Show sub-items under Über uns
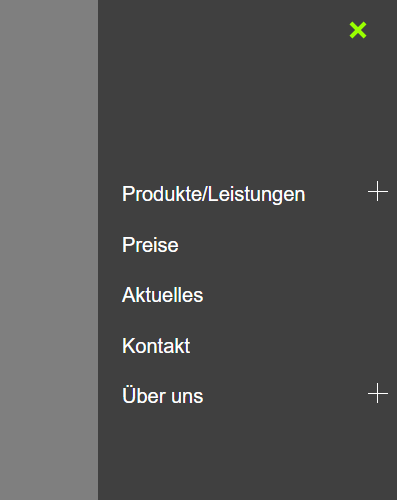The height and width of the screenshot is (500, 397). tap(378, 393)
